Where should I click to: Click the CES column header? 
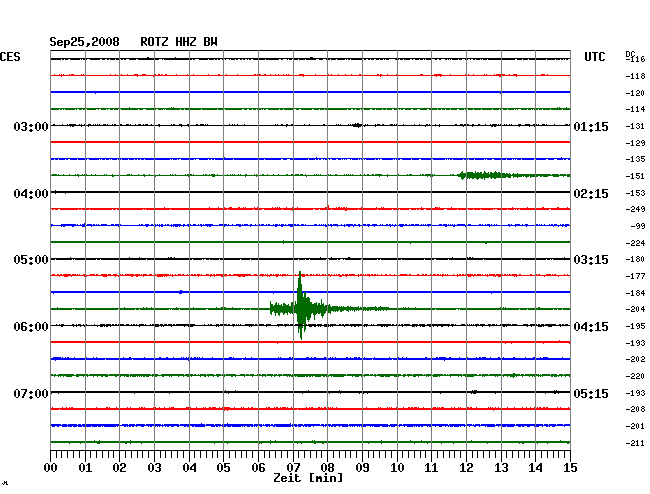pos(10,57)
